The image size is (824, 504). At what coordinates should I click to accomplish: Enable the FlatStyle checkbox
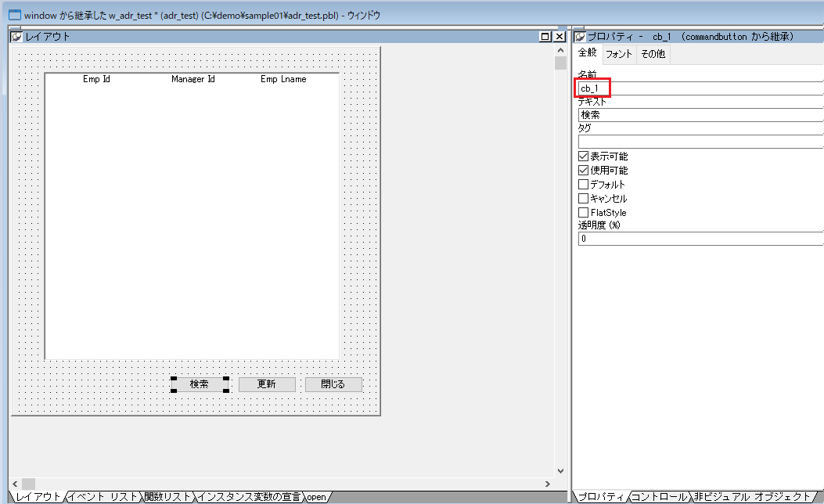[x=583, y=213]
